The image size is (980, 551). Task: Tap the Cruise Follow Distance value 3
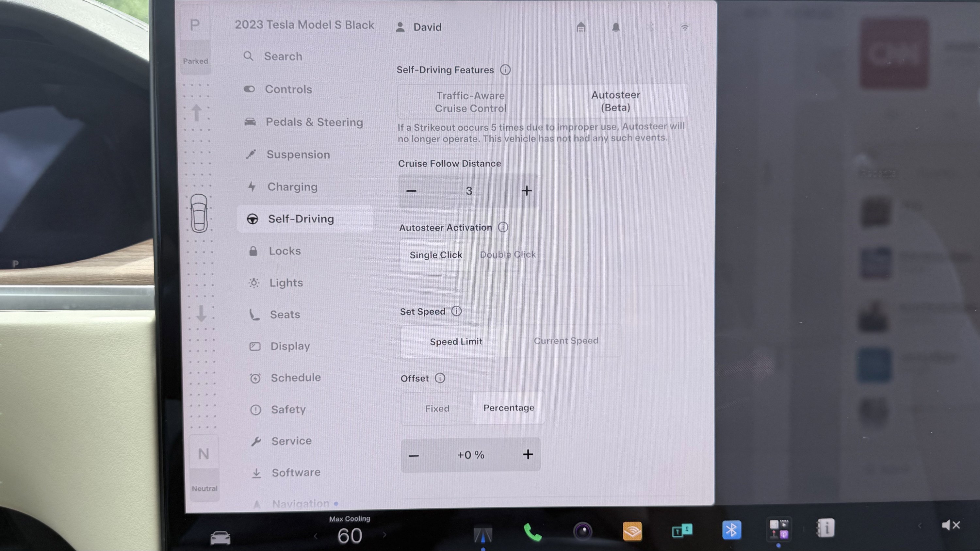point(469,191)
